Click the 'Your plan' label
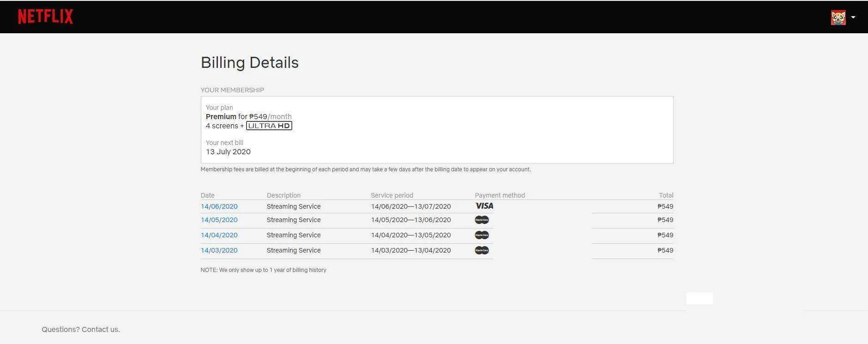The image size is (868, 344). [x=219, y=108]
